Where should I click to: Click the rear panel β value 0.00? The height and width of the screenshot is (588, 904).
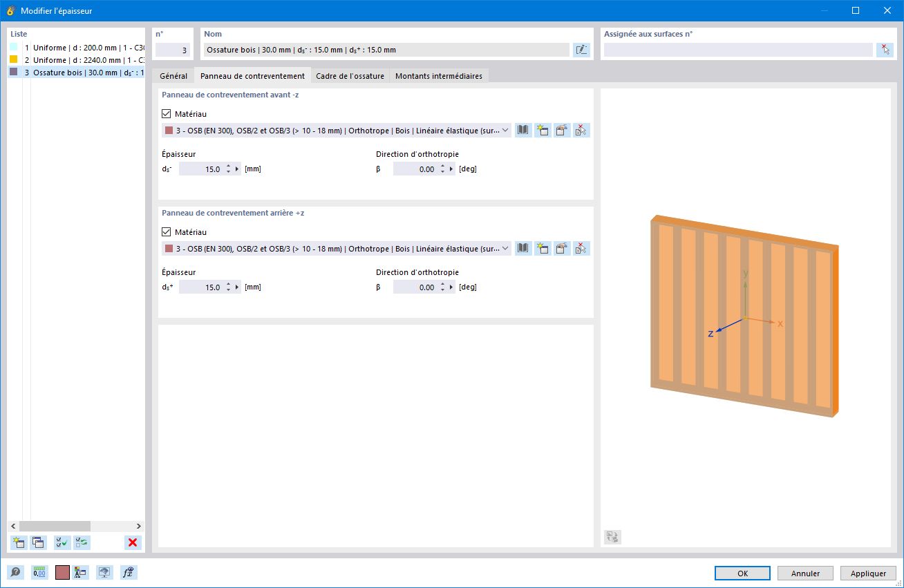[x=415, y=287]
